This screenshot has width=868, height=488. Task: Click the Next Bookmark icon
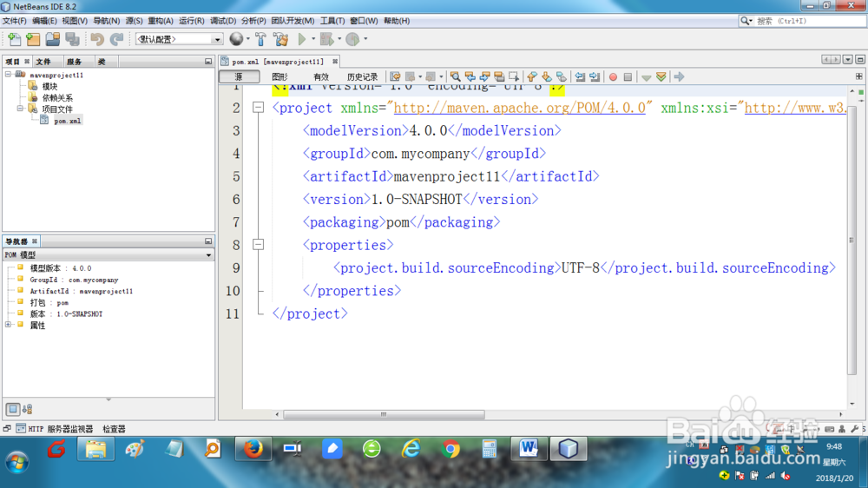click(546, 77)
